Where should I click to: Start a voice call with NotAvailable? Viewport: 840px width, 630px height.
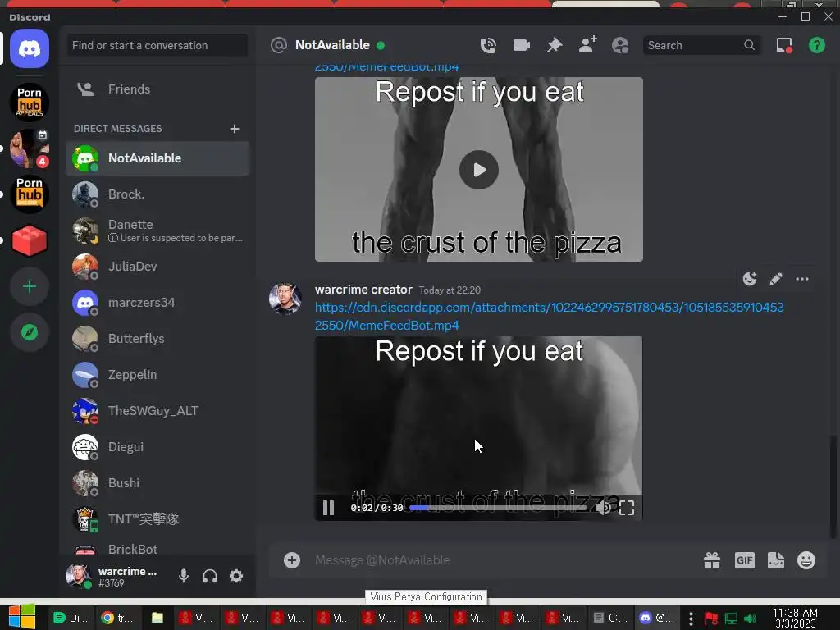(x=488, y=46)
